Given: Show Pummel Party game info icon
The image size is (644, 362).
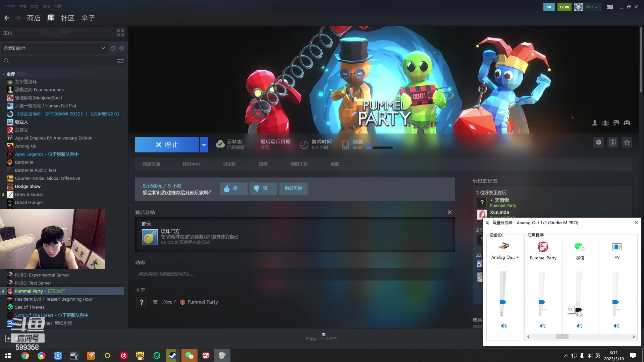Looking at the screenshot, I should 613,142.
